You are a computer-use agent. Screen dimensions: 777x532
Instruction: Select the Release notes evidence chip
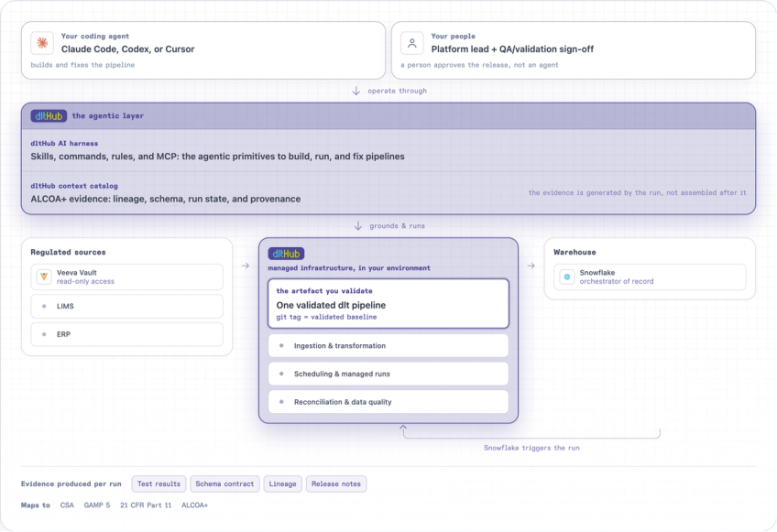(x=336, y=484)
